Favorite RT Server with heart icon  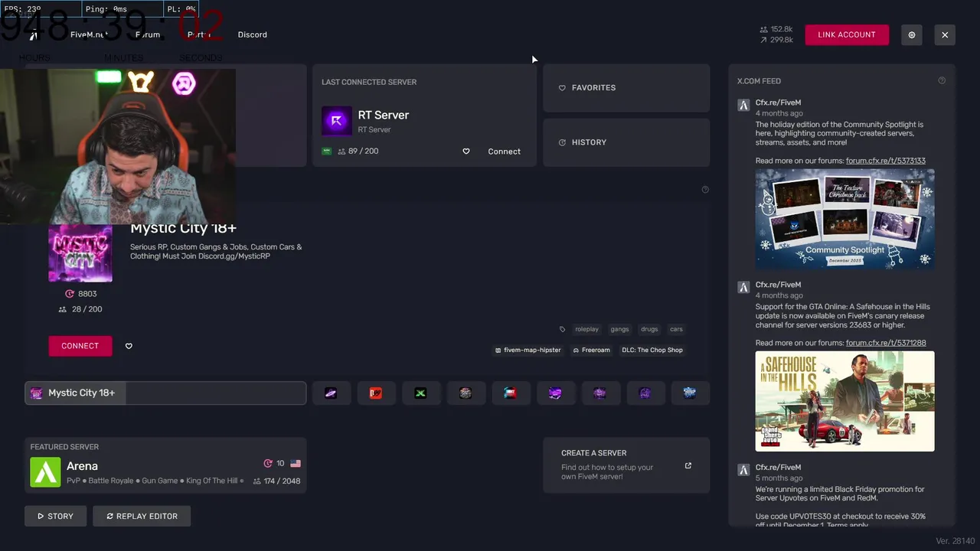[465, 152]
